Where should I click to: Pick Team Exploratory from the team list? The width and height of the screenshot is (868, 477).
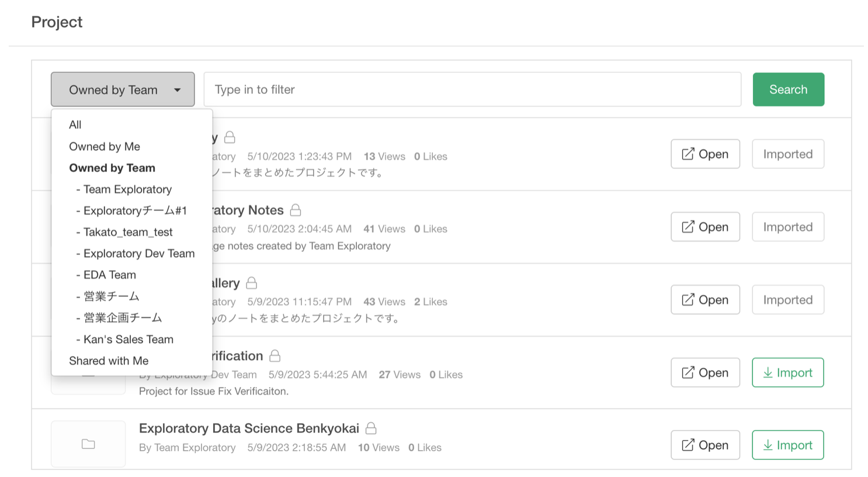pos(127,189)
